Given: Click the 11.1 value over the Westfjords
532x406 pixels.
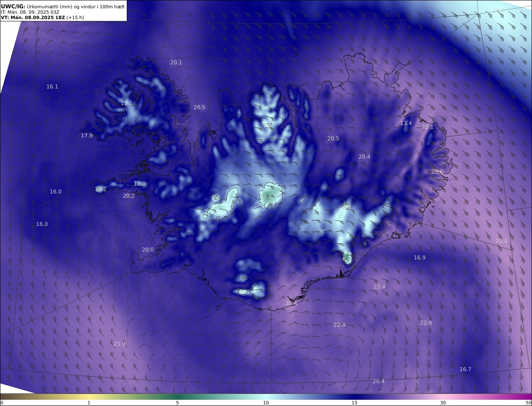Looking at the screenshot, I should [x=127, y=103].
